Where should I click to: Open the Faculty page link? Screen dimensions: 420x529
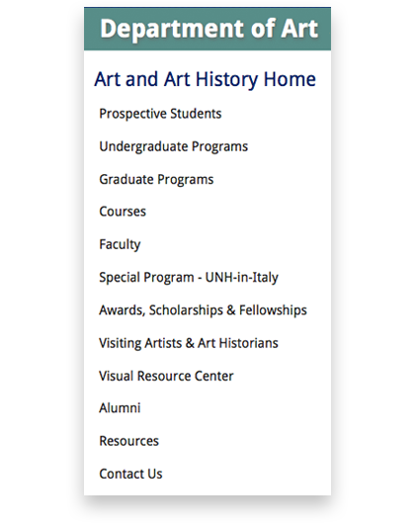pos(120,244)
